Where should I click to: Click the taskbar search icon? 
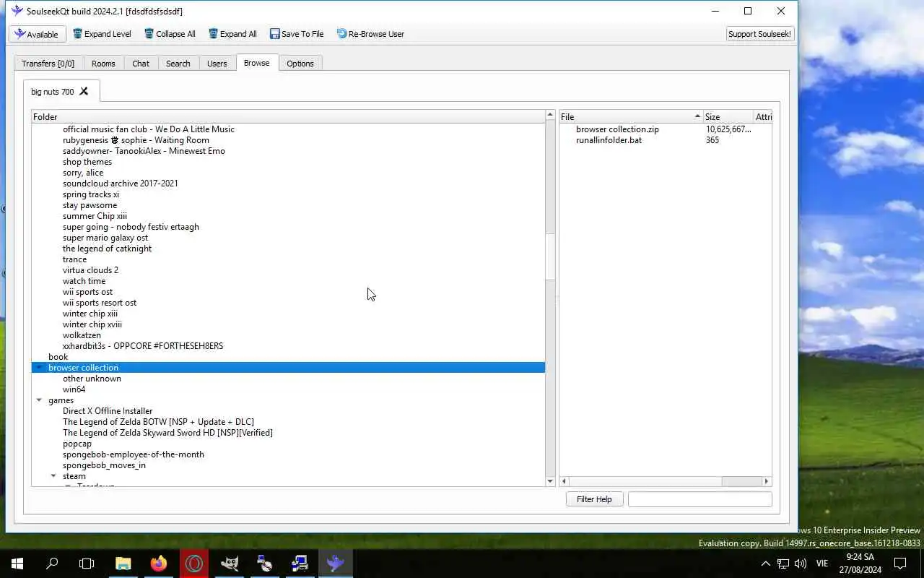click(52, 564)
